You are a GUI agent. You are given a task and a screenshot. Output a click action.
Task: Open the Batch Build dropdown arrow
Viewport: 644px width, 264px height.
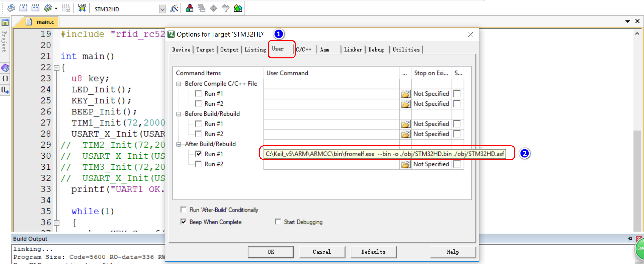[56, 8]
